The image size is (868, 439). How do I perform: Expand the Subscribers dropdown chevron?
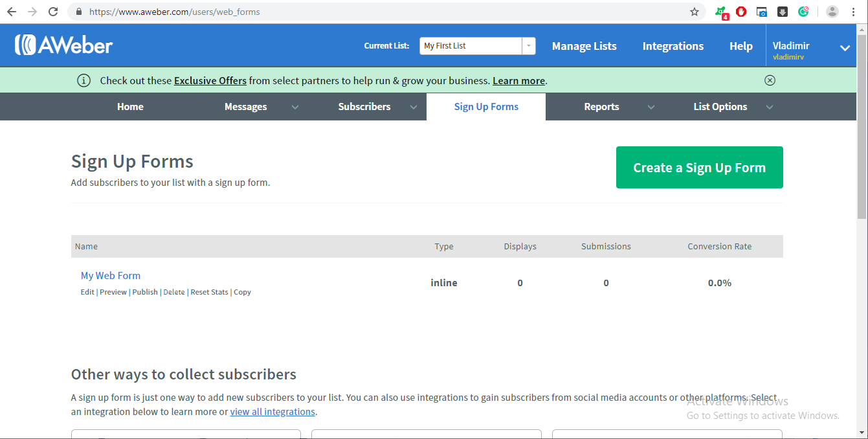[414, 107]
